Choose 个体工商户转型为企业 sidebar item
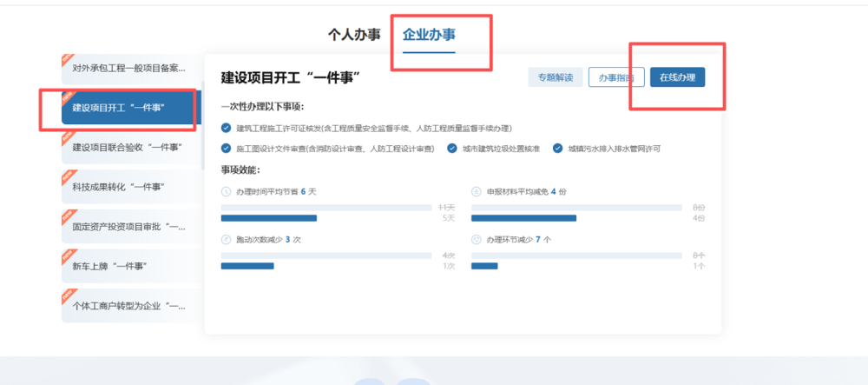This screenshot has width=868, height=385. [x=132, y=306]
